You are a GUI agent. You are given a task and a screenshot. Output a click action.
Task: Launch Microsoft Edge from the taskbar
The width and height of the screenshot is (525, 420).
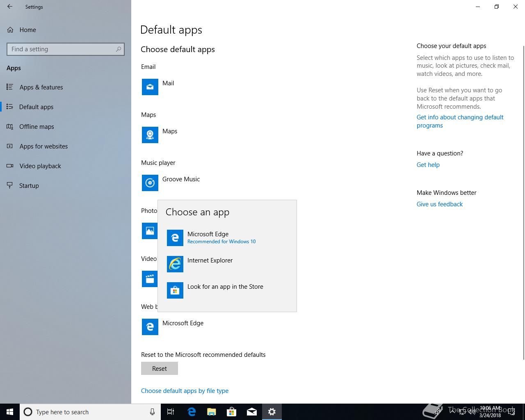(x=192, y=412)
